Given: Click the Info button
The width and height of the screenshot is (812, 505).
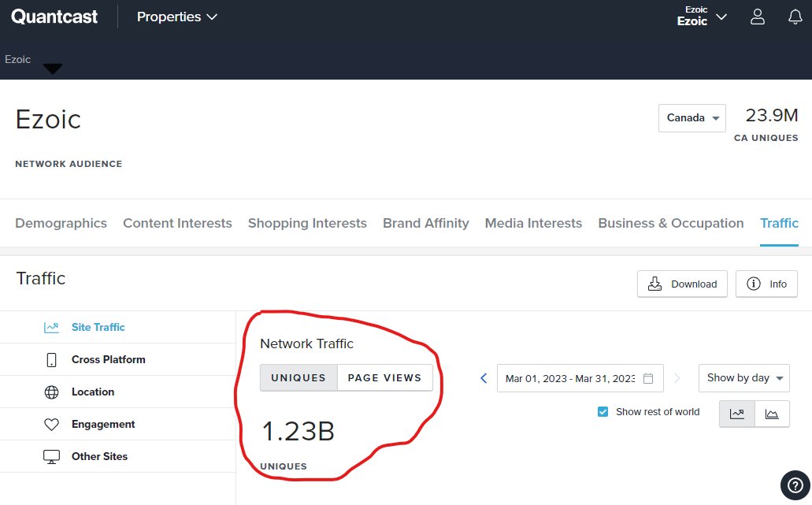Looking at the screenshot, I should [x=766, y=284].
